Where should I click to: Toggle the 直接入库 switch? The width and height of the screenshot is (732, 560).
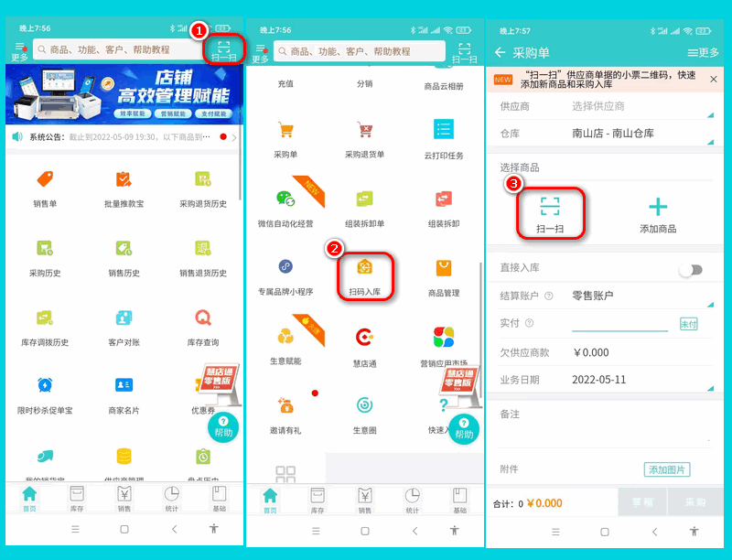[x=691, y=270]
